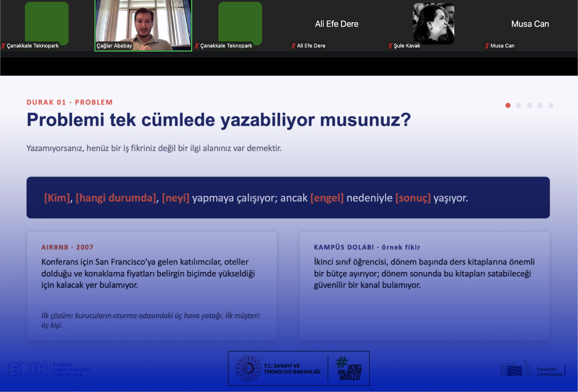Select Musa Can participant tile
578x392 pixels.
tap(530, 25)
